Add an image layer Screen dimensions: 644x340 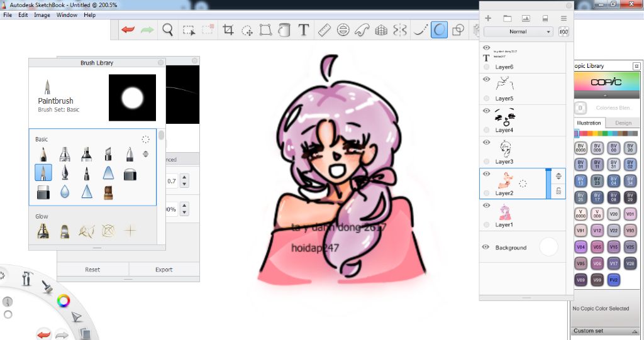coord(526,18)
